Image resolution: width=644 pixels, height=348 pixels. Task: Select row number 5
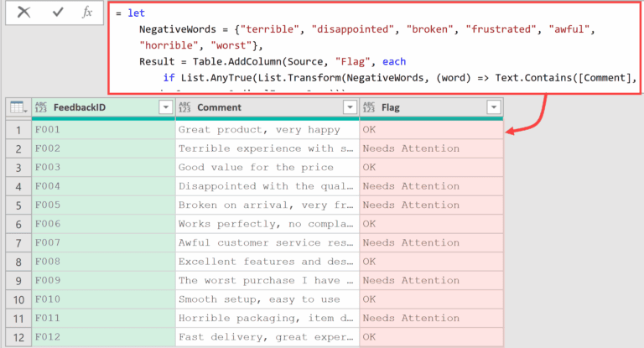tap(18, 205)
